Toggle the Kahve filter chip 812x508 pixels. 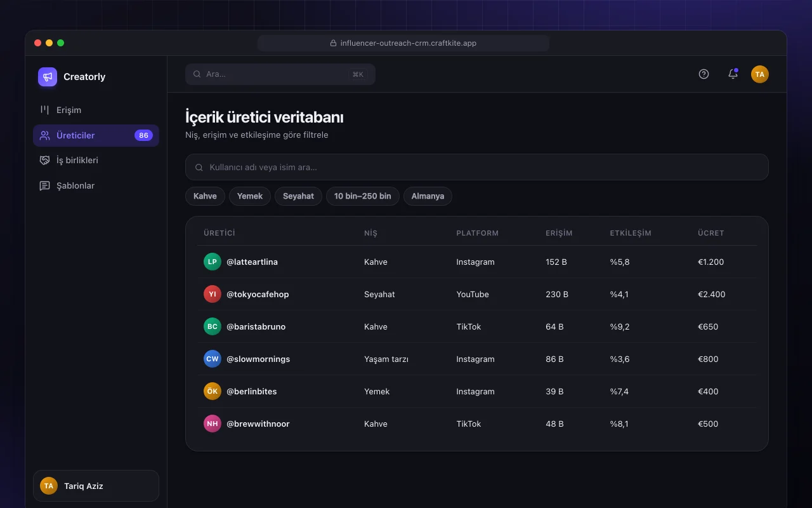(x=205, y=196)
